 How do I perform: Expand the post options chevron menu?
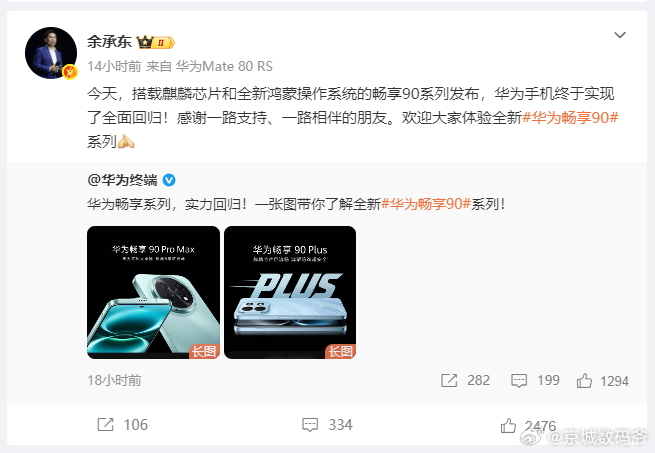619,35
